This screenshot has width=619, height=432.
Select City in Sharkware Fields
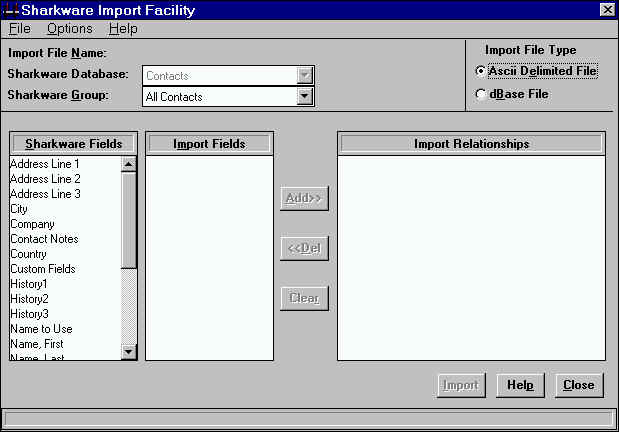[x=66, y=209]
